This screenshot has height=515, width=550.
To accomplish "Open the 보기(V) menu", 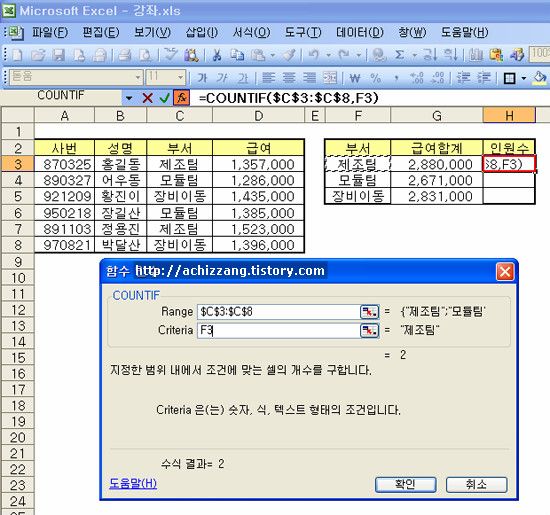I will click(x=153, y=32).
